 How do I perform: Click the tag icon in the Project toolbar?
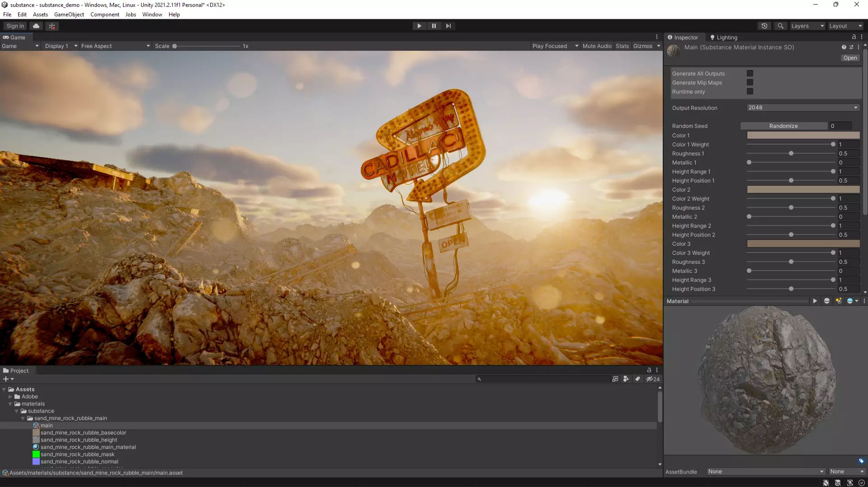(637, 379)
